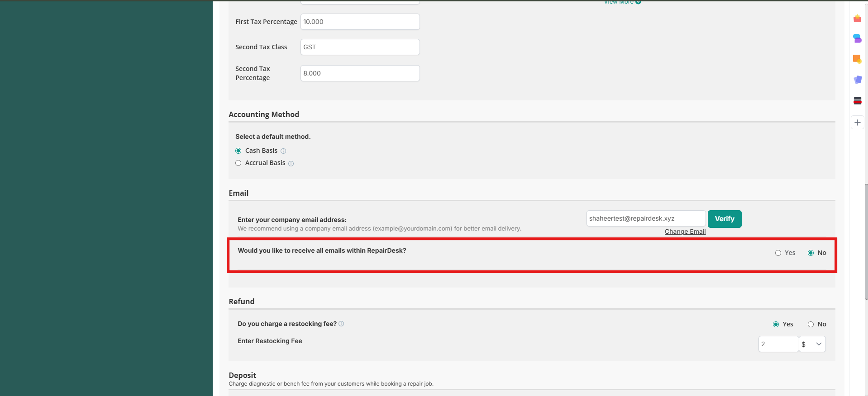Click the Enter Restocking Fee amount field
Image resolution: width=868 pixels, height=396 pixels.
pos(778,344)
